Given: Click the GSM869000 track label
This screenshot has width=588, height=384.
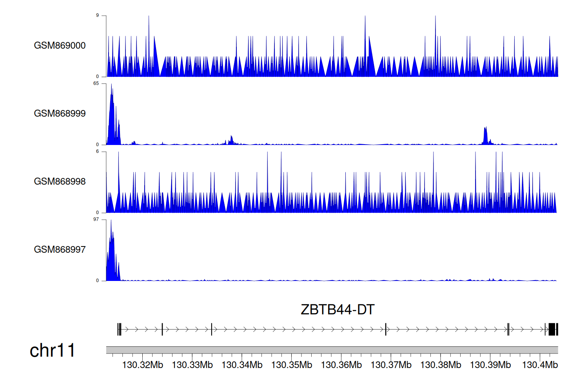Looking at the screenshot, I should pos(60,45).
